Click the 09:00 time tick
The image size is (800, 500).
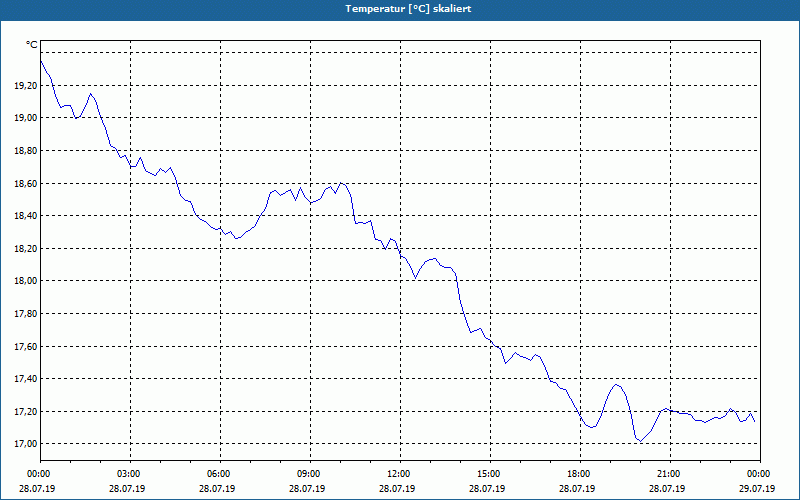point(310,474)
